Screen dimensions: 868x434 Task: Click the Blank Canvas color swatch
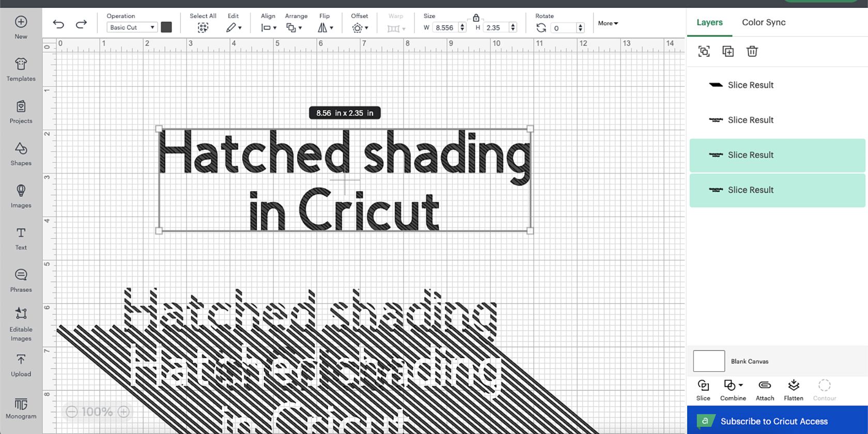coord(709,361)
